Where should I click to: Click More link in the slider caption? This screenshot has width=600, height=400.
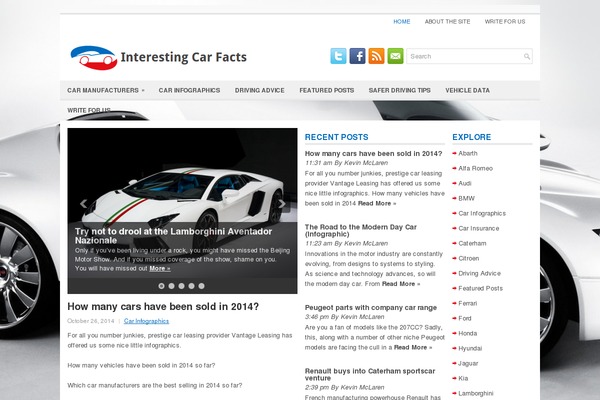(160, 269)
